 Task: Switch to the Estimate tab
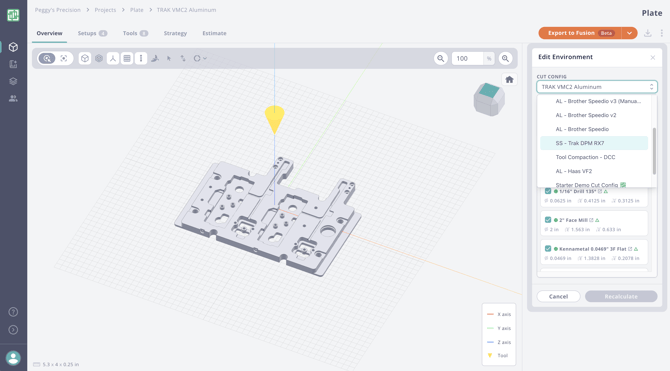tap(215, 33)
